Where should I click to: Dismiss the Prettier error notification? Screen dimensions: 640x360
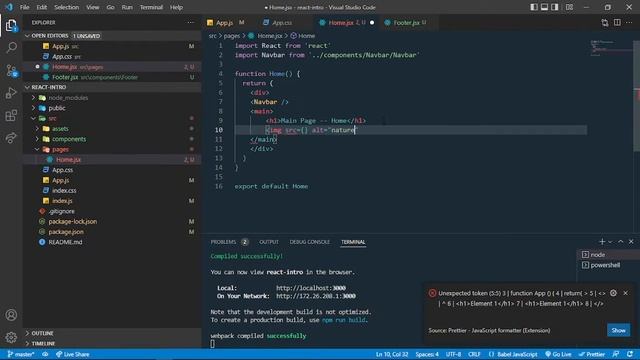click(x=625, y=293)
